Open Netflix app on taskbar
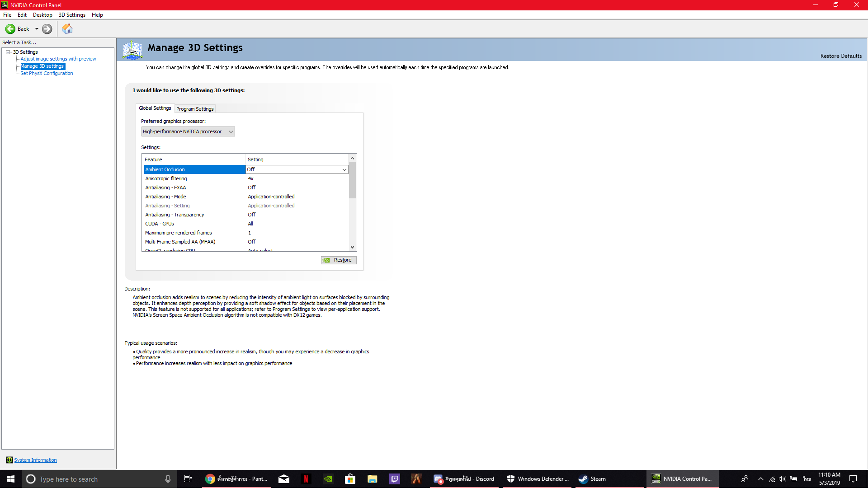 coord(306,479)
